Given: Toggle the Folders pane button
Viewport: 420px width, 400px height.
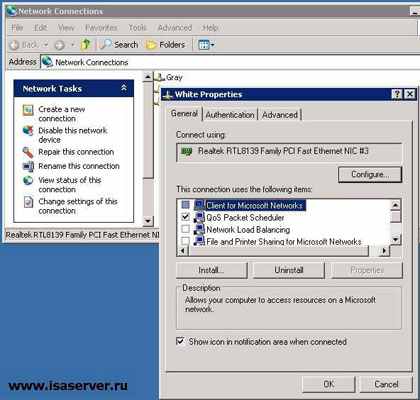Looking at the screenshot, I should (166, 44).
